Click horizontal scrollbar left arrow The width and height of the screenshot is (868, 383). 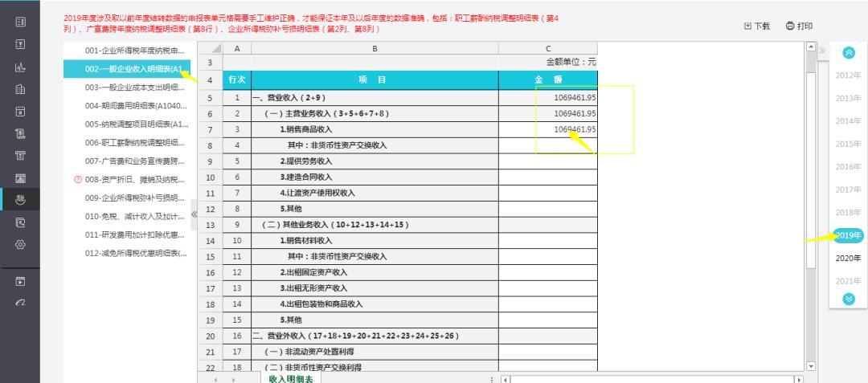pyautogui.click(x=506, y=380)
